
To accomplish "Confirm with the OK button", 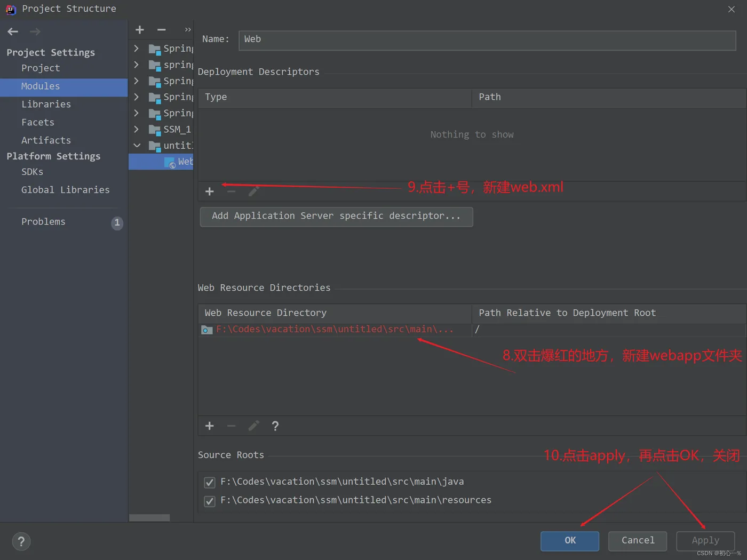I will [x=570, y=541].
